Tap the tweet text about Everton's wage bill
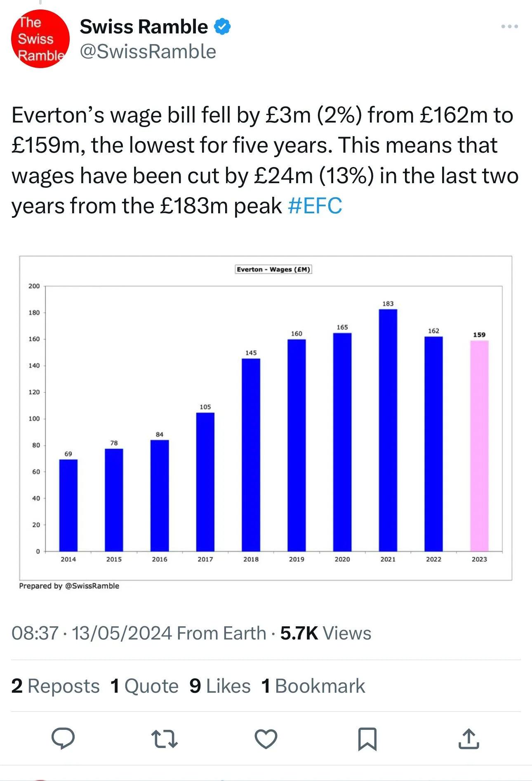The width and height of the screenshot is (532, 781). [264, 160]
